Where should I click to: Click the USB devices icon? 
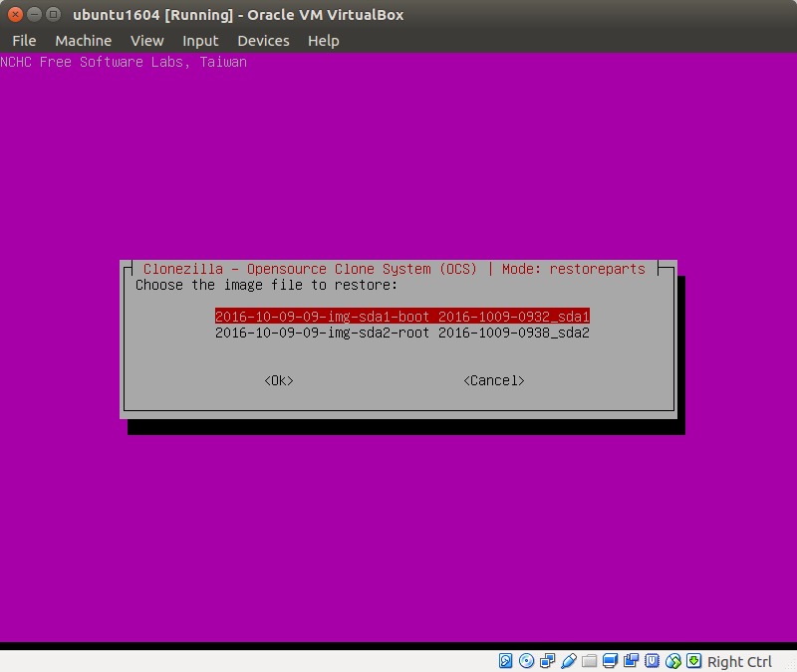coord(569,661)
